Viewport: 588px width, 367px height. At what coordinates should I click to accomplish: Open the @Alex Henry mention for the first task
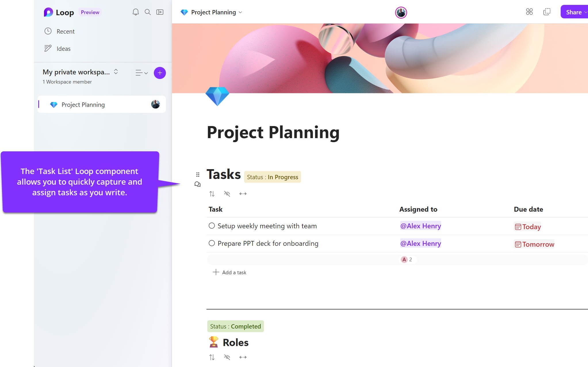tap(421, 226)
